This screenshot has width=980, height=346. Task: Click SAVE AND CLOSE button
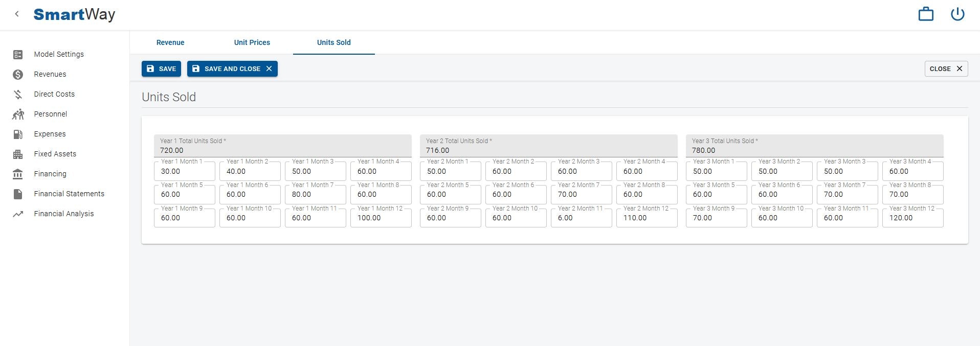click(232, 68)
